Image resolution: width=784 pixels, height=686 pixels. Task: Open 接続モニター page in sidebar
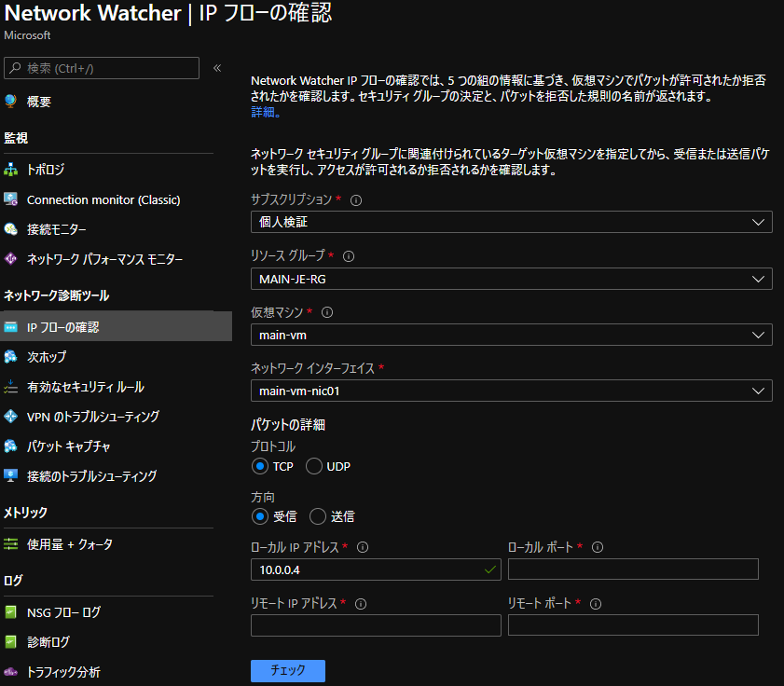[x=57, y=229]
